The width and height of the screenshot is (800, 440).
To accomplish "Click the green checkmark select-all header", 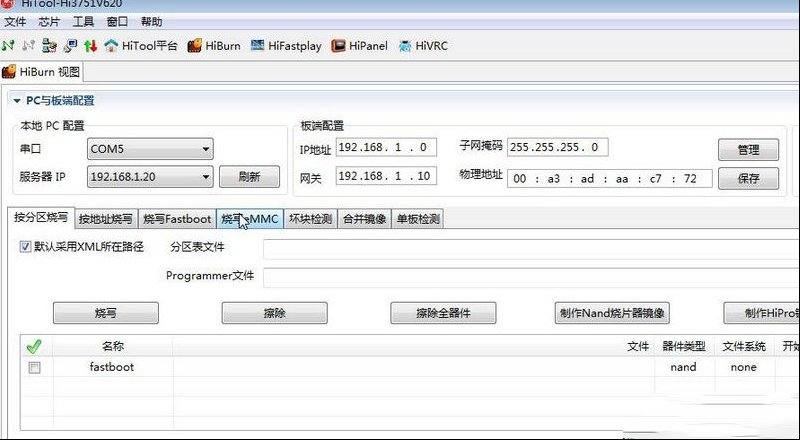I will (34, 347).
